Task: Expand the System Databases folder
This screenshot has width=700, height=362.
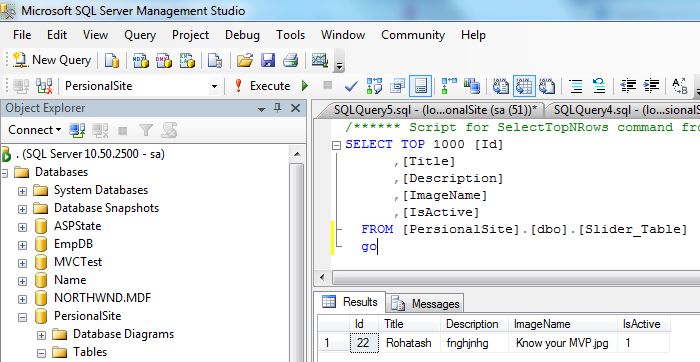Action: tap(22, 191)
